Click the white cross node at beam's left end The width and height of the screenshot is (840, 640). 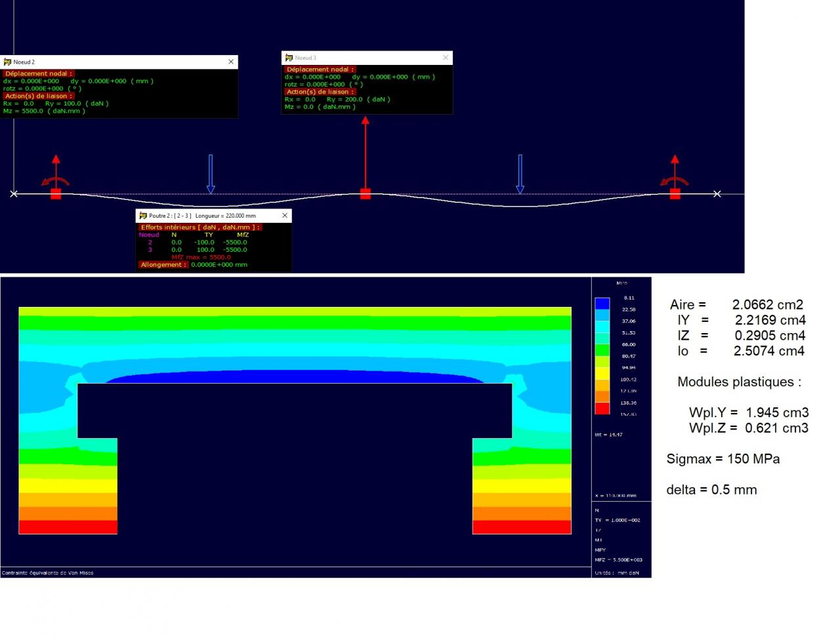(x=14, y=193)
